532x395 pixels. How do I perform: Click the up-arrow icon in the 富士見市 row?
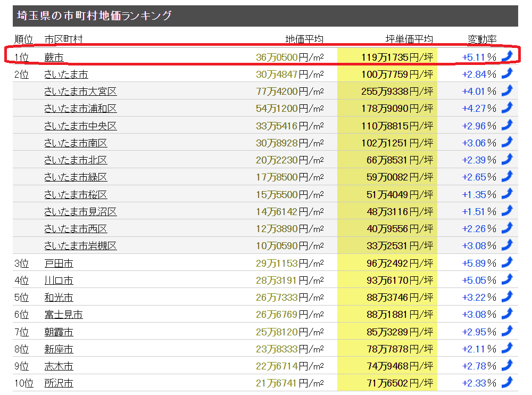[x=507, y=313]
